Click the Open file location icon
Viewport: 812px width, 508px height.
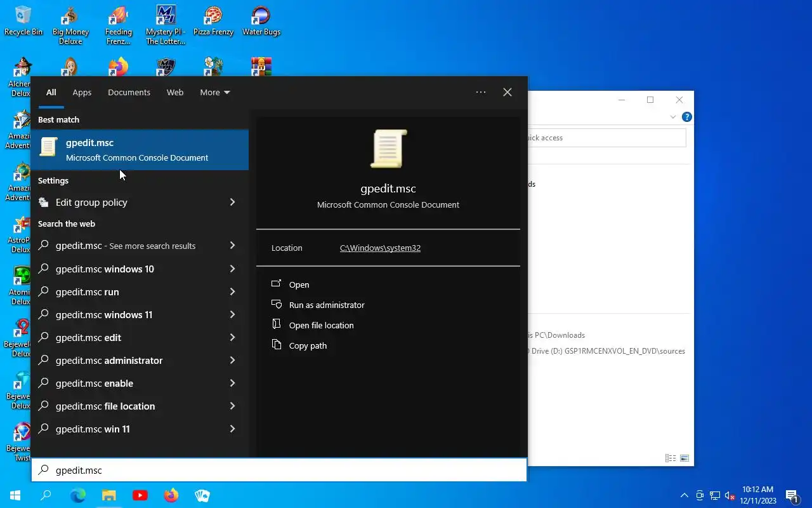click(276, 324)
